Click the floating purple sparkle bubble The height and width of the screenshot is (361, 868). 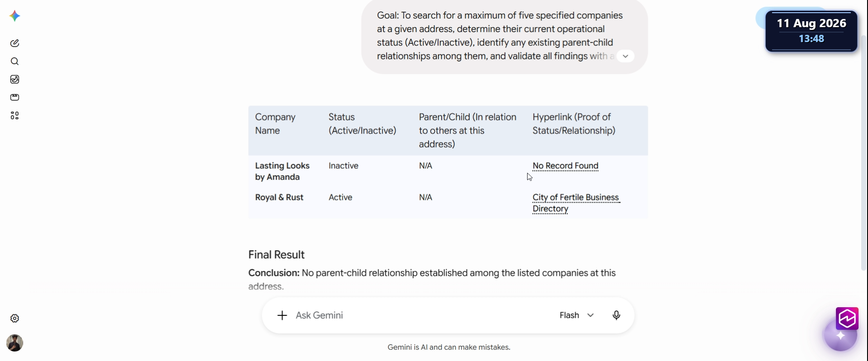[x=840, y=336]
